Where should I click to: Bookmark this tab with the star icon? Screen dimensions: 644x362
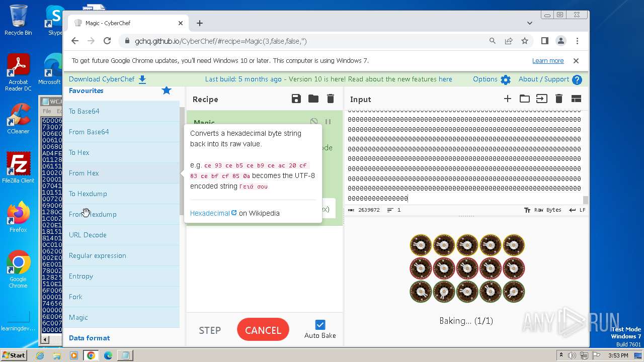pos(525,41)
